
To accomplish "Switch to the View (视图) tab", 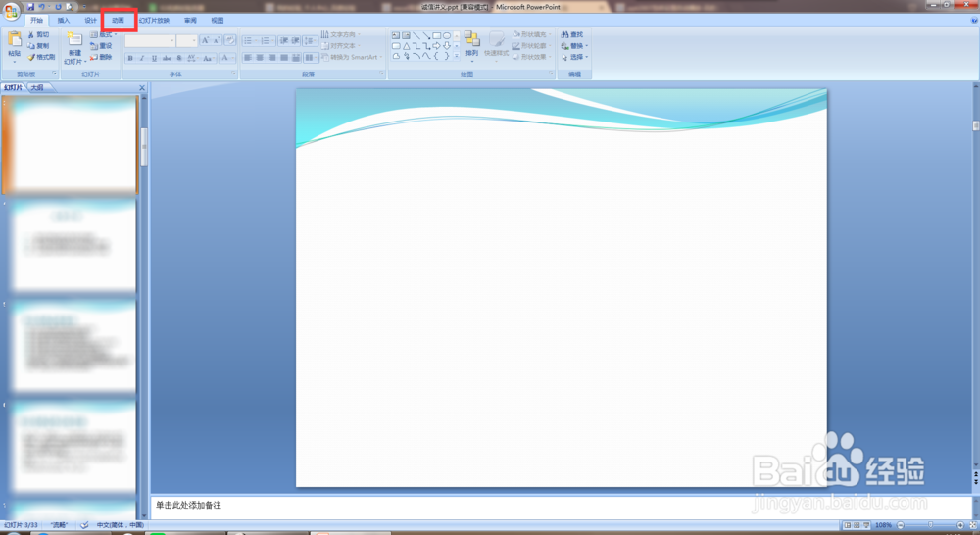I will (218, 20).
